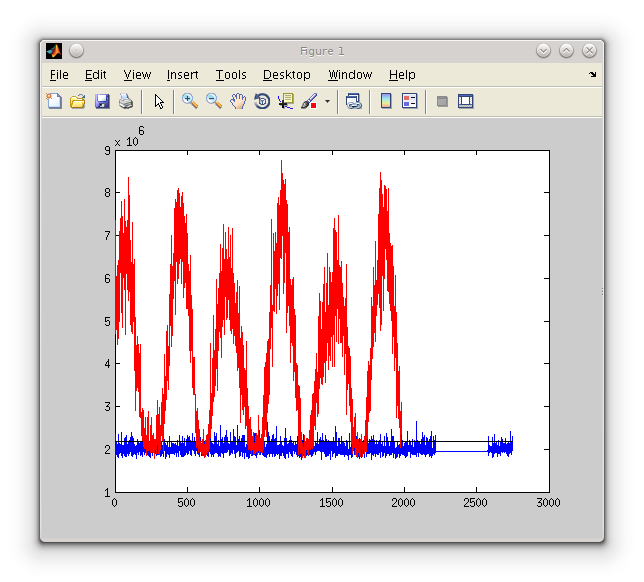
Task: Insert a legend using toolbar icon
Action: pyautogui.click(x=409, y=101)
